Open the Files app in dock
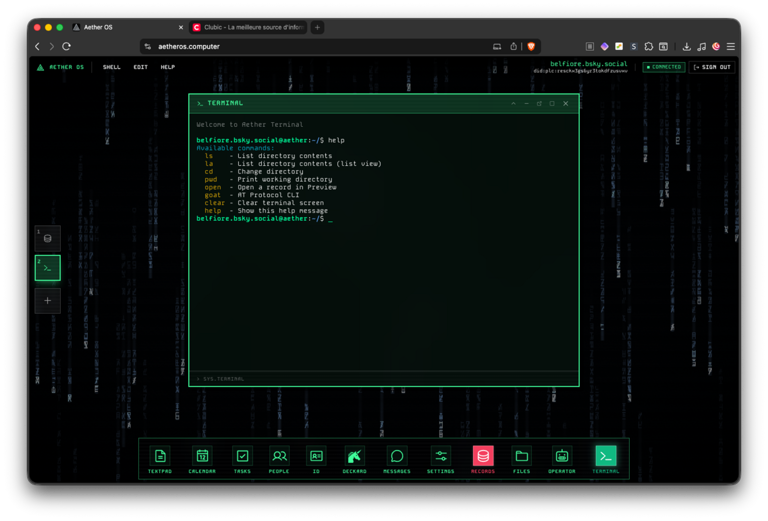Screen dimensions: 768x521 click(x=522, y=460)
